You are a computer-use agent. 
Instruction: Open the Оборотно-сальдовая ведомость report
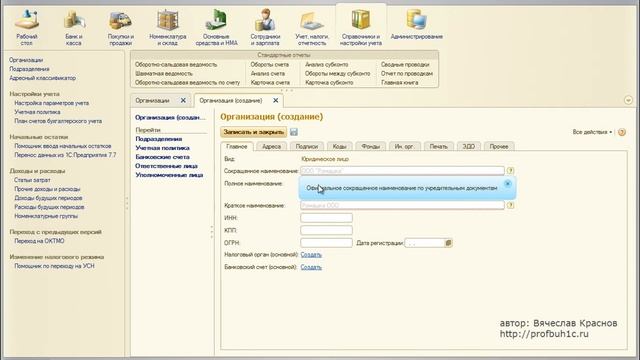point(176,64)
